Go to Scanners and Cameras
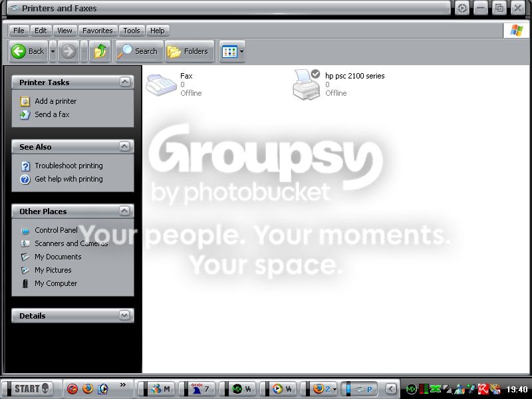The height and width of the screenshot is (399, 532). [71, 243]
